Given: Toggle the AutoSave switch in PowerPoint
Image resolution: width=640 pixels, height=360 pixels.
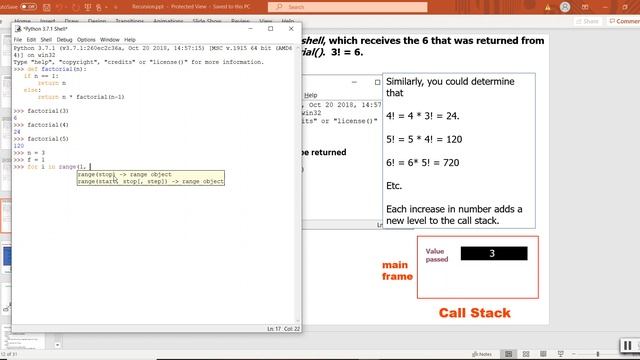Looking at the screenshot, I should [28, 7].
